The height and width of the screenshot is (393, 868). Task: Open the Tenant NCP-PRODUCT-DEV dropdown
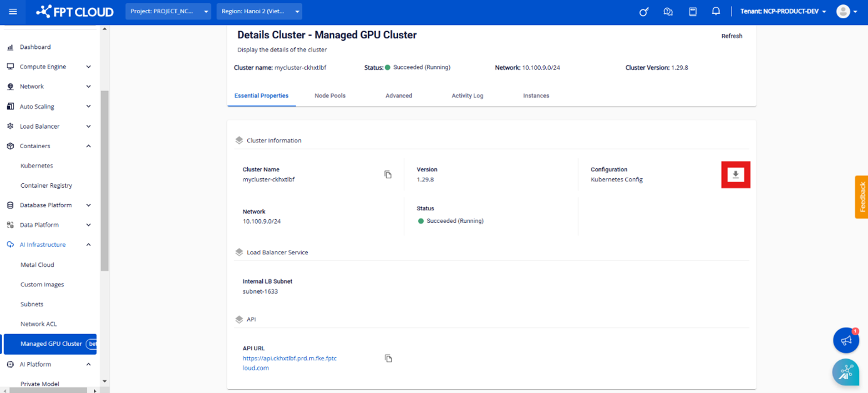[783, 12]
